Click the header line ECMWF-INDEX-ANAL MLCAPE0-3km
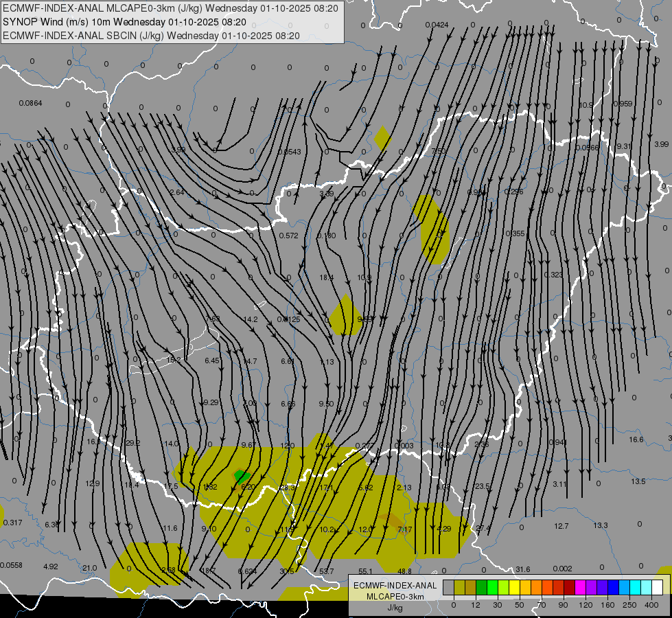Image resolution: width=672 pixels, height=618 pixels. pos(170,8)
